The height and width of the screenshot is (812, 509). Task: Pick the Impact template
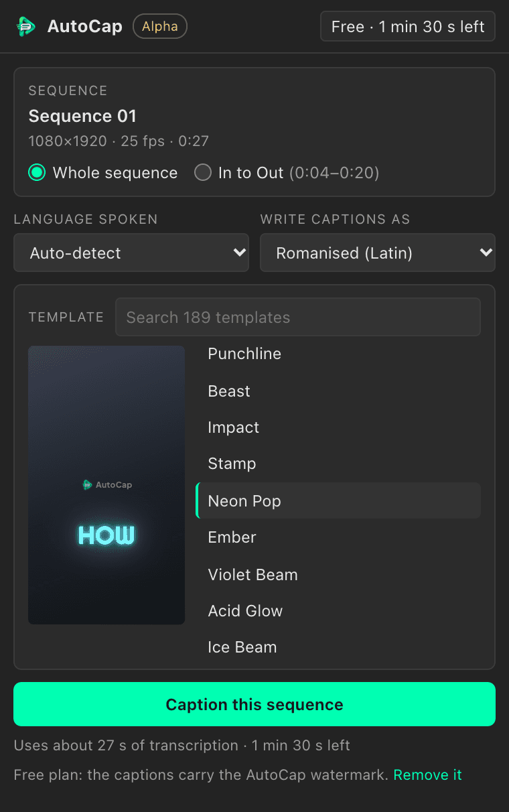point(338,427)
